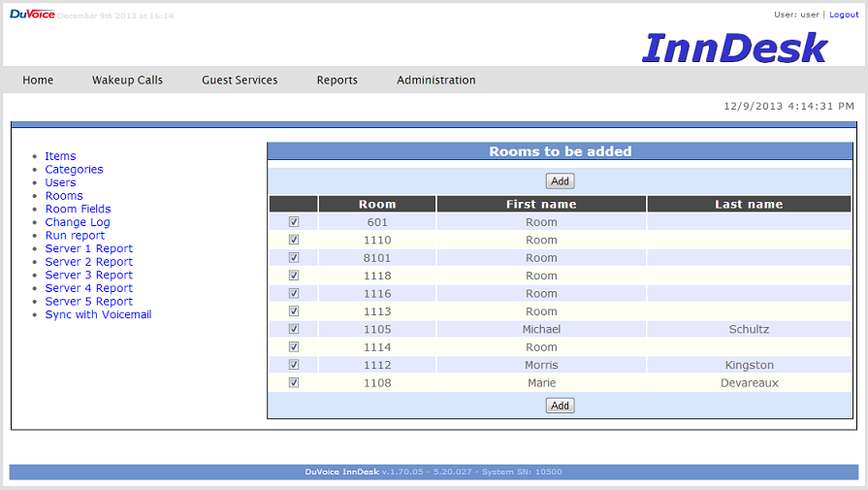Click room number 1105 cell
This screenshot has height=490, width=868.
377,329
